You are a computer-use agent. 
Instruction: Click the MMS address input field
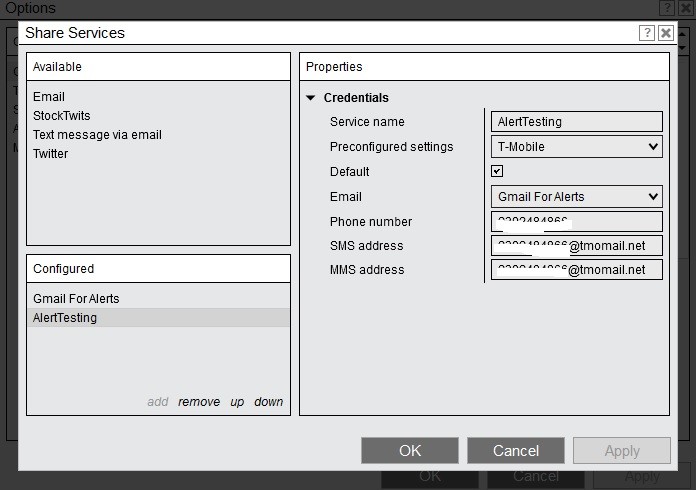click(577, 269)
